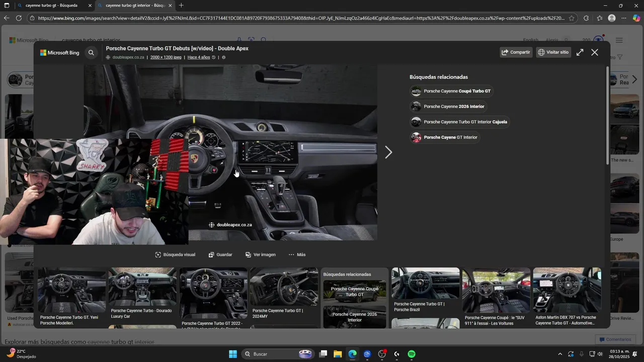Click the 2000 × 1200 jpeg size link

point(166,57)
